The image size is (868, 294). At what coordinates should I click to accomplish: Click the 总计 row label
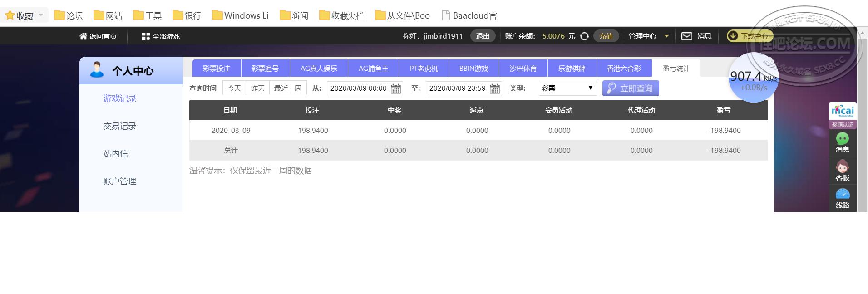(231, 151)
